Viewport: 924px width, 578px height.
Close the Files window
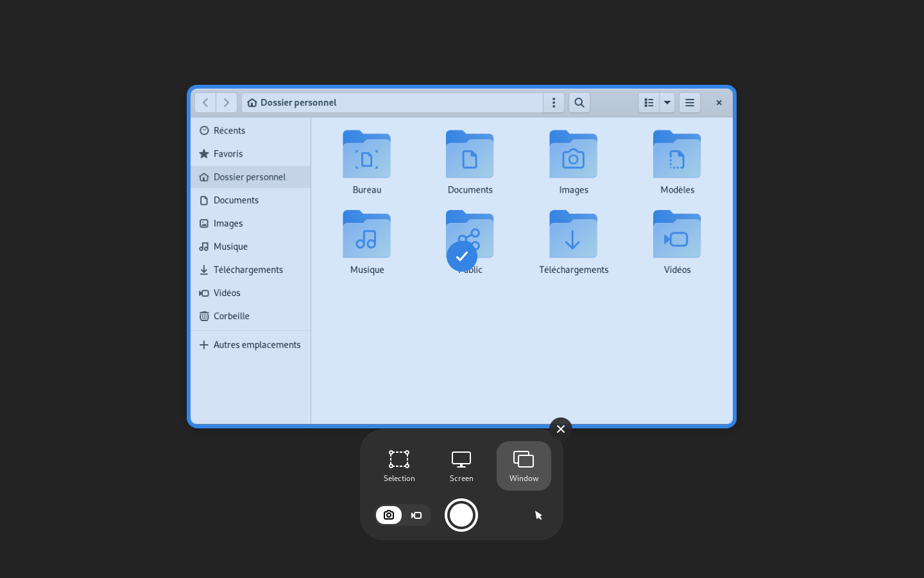(x=719, y=103)
